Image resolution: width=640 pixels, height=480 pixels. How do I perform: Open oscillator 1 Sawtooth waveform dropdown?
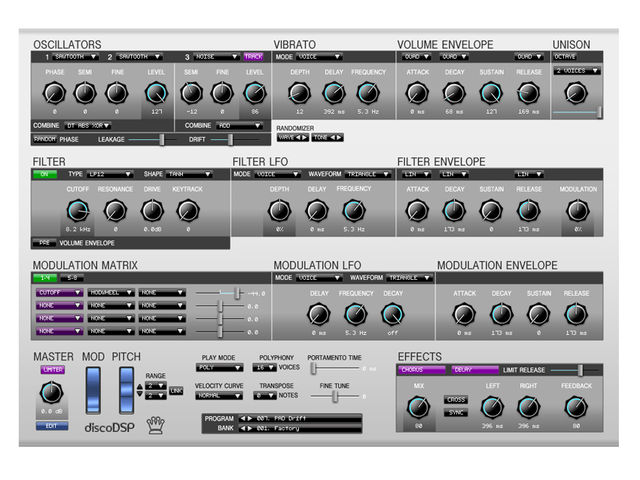tap(76, 57)
